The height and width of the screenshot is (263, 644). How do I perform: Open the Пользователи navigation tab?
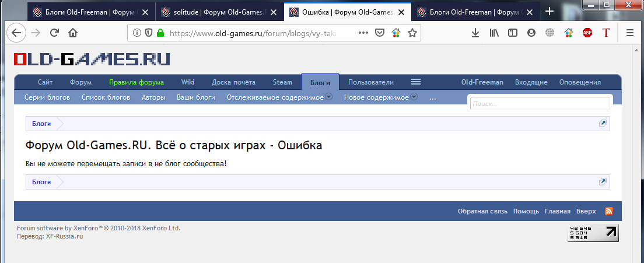click(x=371, y=82)
